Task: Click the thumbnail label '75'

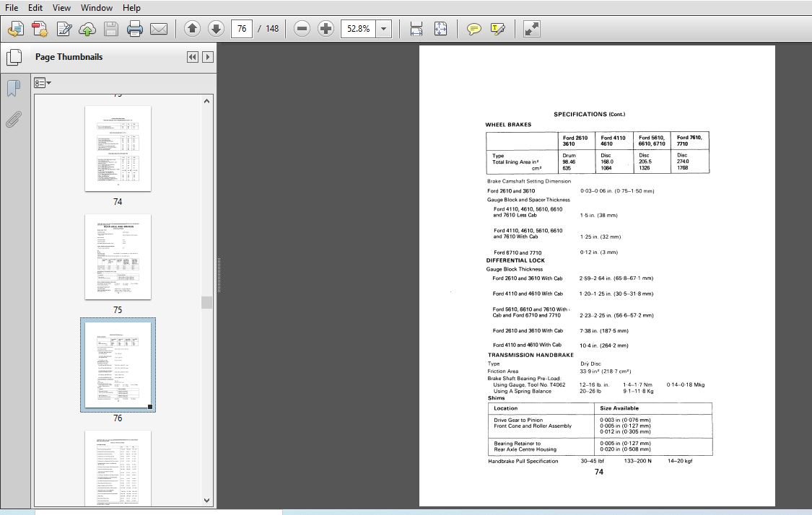Action: pos(118,309)
